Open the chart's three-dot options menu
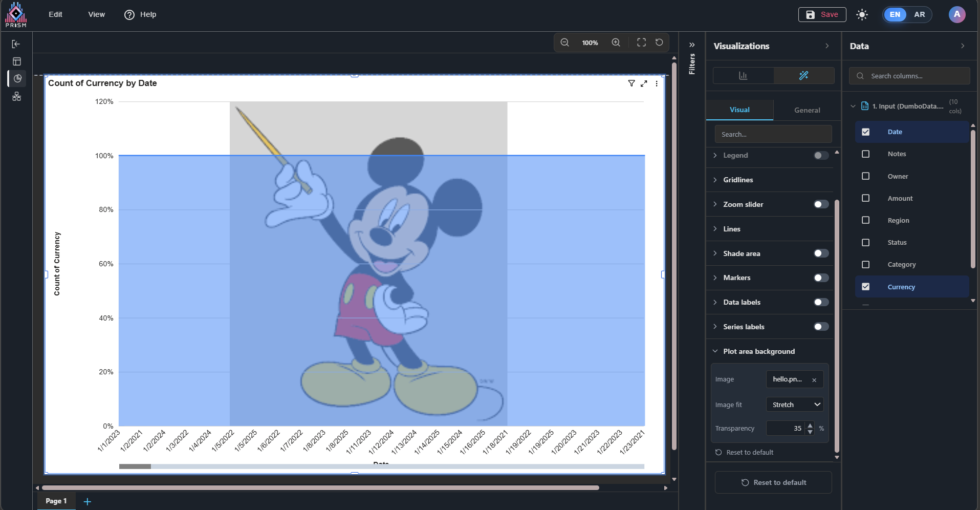 click(x=657, y=83)
